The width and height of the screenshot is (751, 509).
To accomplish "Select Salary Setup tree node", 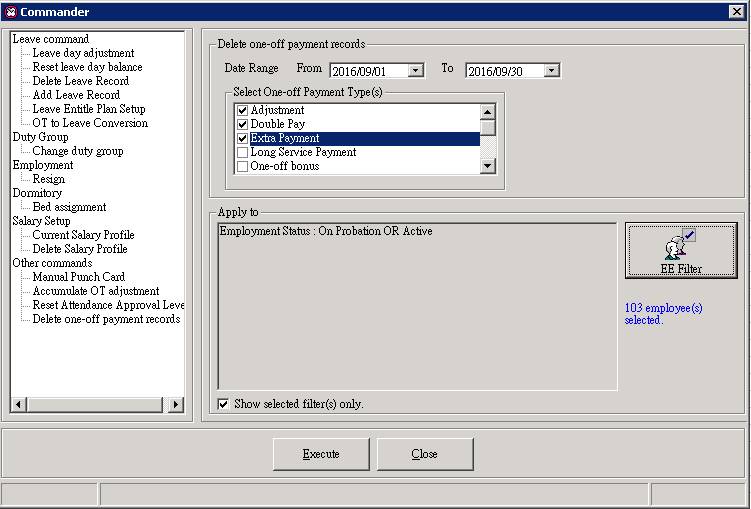I will [41, 221].
